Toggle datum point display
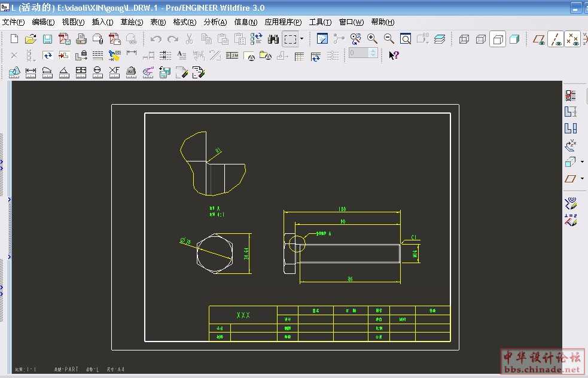 point(572,39)
